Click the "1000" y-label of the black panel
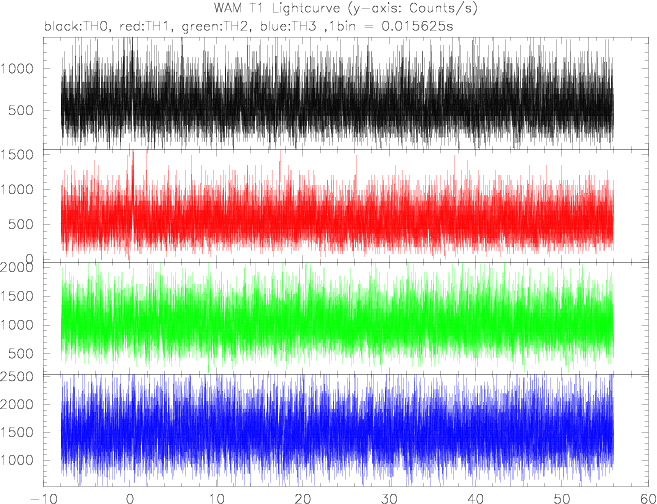 click(16, 69)
